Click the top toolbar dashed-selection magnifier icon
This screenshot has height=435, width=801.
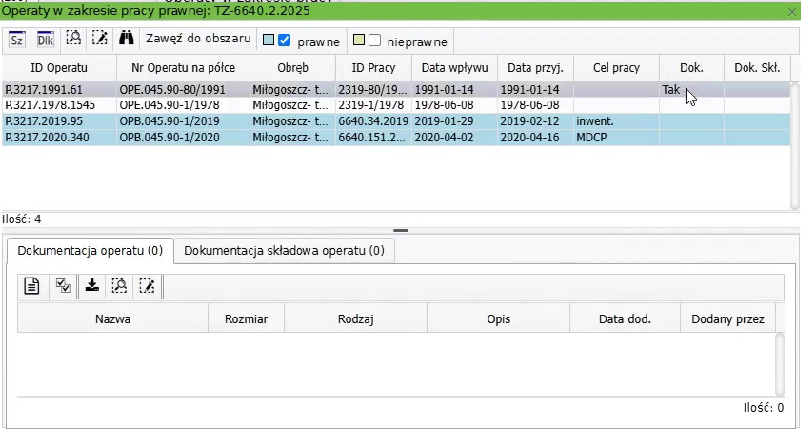73,40
